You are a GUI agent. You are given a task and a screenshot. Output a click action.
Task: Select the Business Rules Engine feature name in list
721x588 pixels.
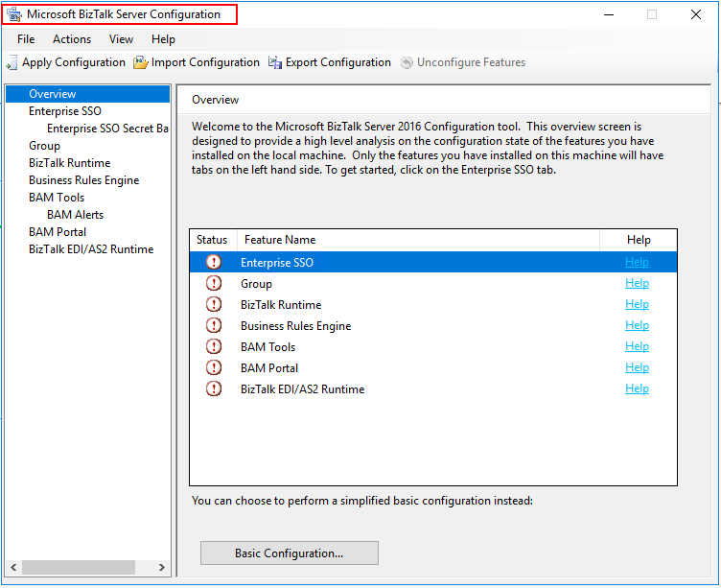click(295, 326)
